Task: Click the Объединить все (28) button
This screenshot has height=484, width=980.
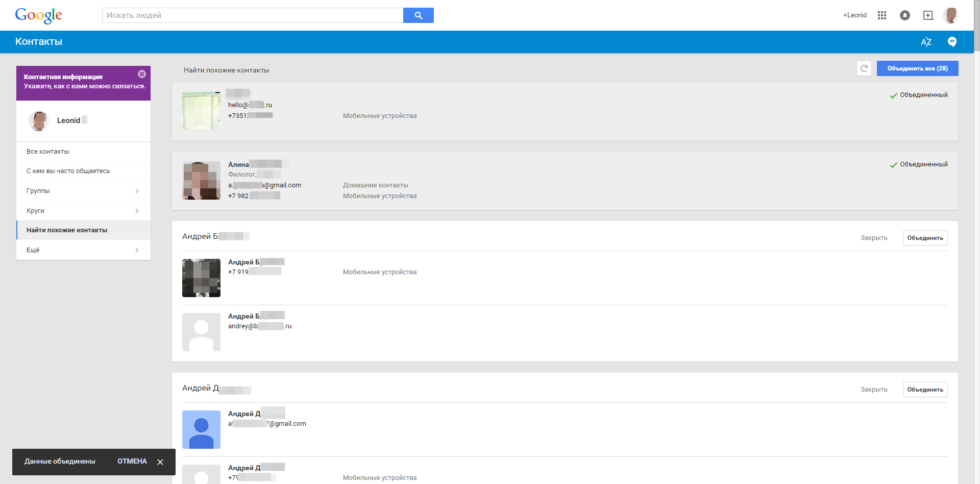Action: [x=917, y=68]
